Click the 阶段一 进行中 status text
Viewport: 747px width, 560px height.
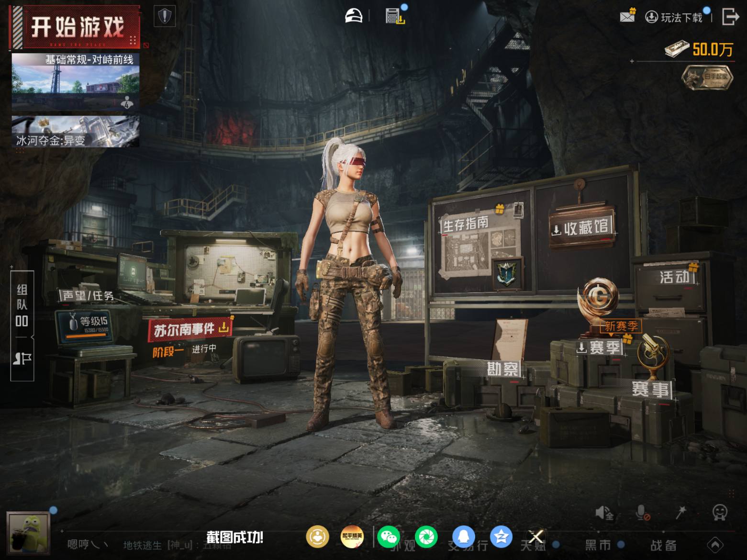pos(184,351)
